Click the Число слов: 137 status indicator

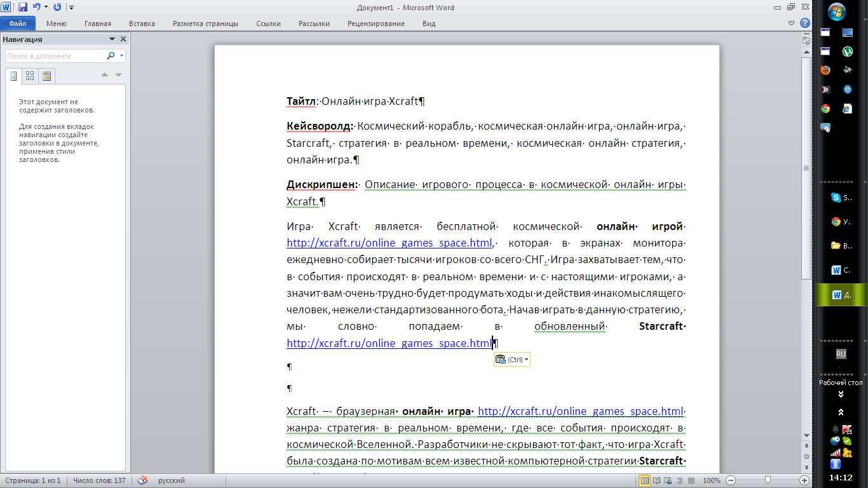[99, 480]
